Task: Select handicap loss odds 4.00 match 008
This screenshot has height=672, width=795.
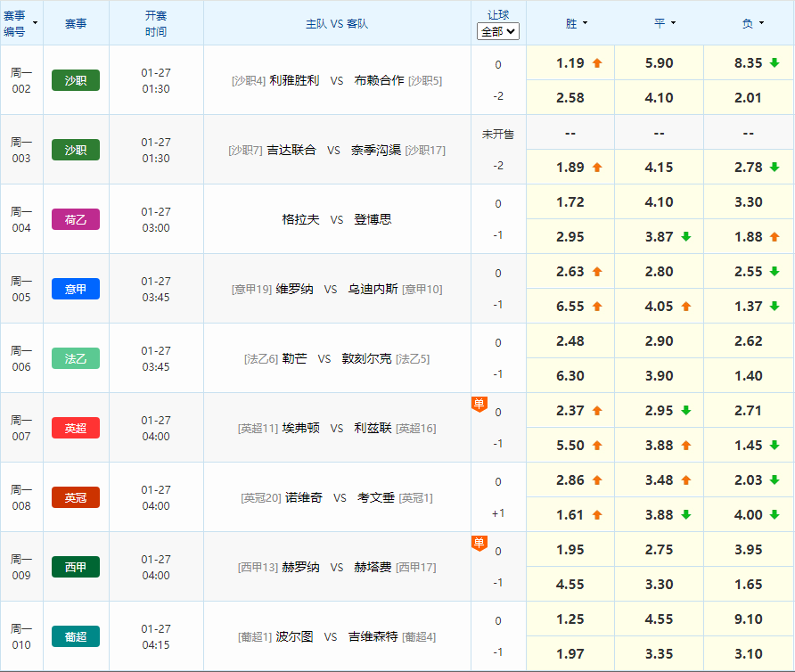Action: (749, 514)
